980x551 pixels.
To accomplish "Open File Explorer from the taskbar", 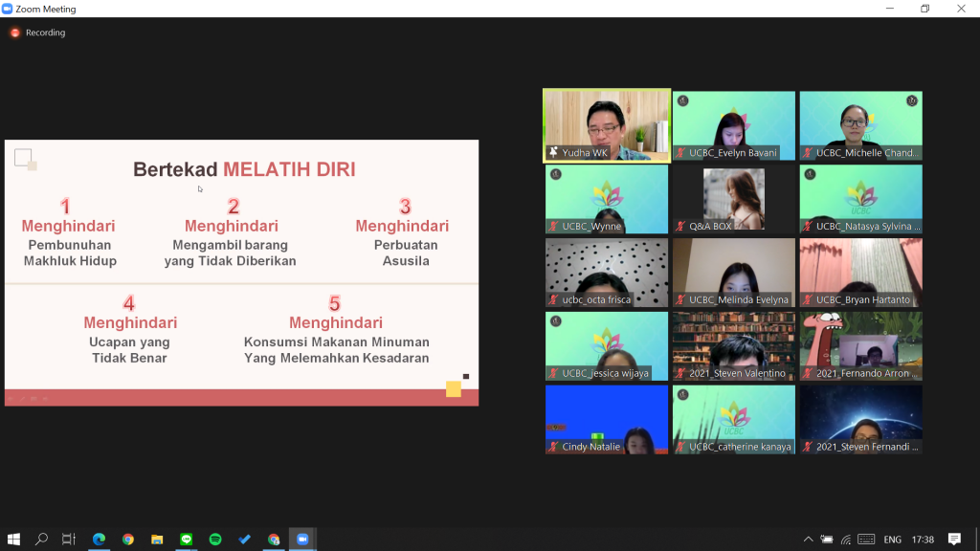I will [x=157, y=540].
